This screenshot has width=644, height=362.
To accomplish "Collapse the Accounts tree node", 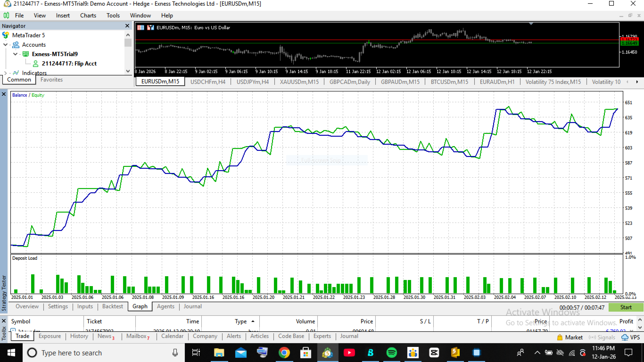I will [x=6, y=45].
